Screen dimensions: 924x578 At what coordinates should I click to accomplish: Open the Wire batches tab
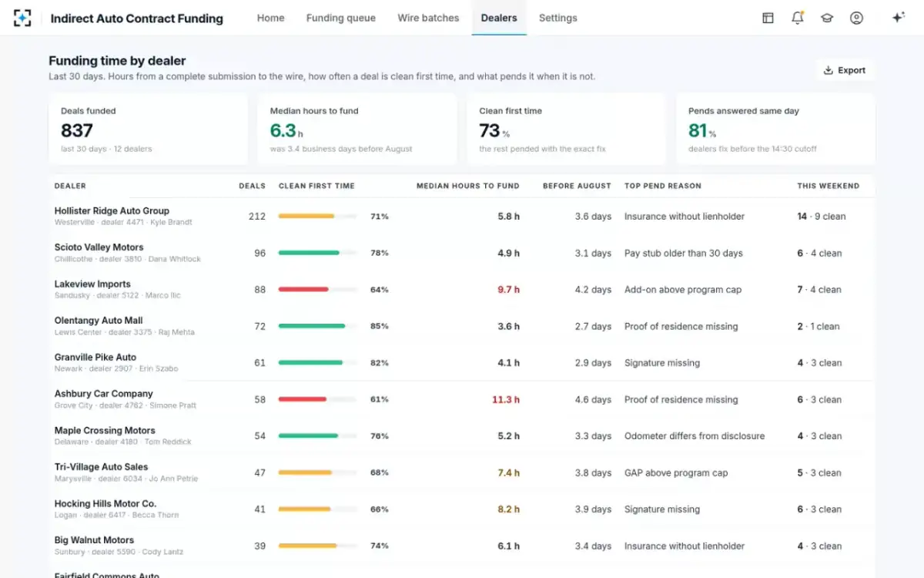point(428,18)
